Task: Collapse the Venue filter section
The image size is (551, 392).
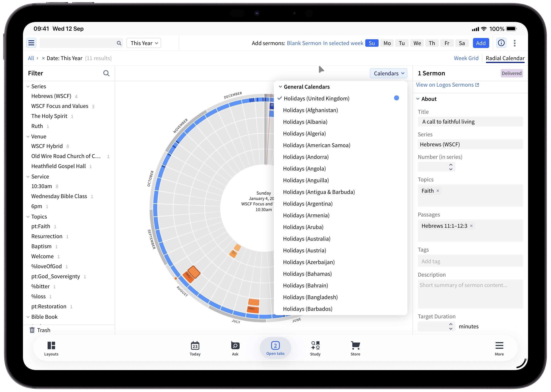Action: pos(28,137)
